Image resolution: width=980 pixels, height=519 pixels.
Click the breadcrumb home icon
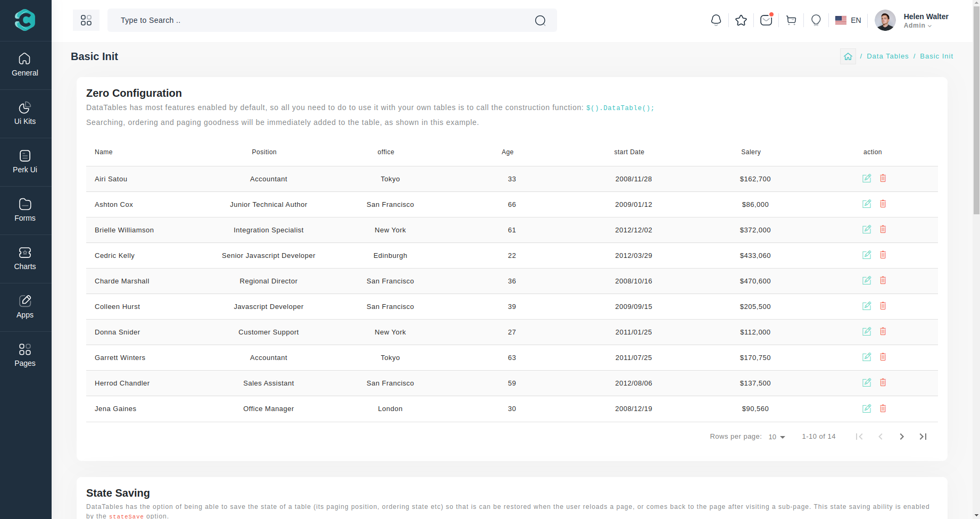click(848, 56)
